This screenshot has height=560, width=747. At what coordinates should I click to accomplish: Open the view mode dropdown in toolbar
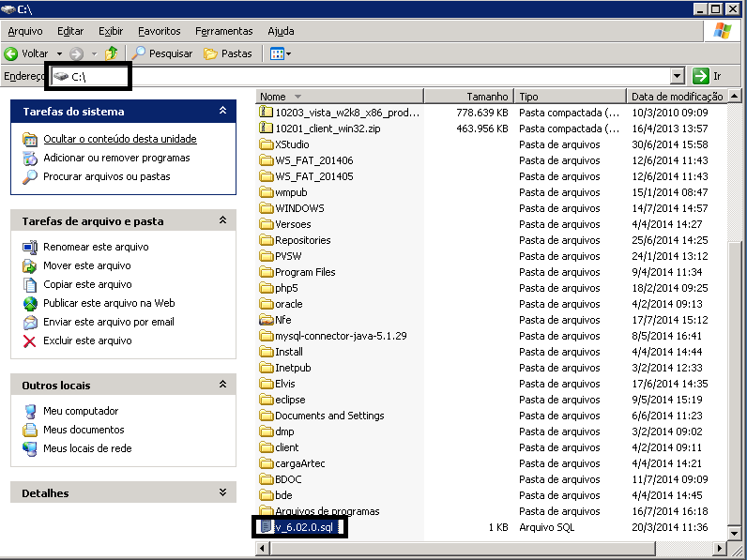click(281, 53)
